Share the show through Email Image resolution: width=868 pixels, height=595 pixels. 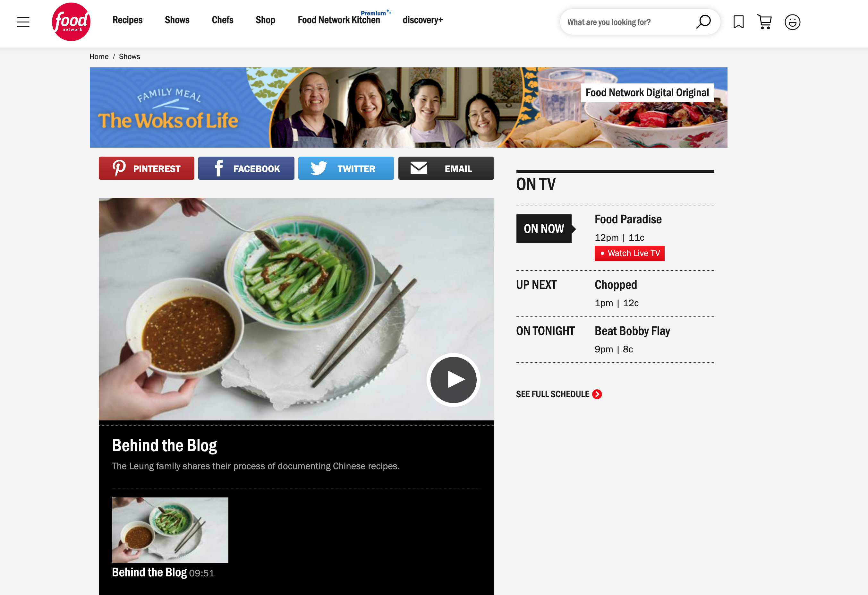pos(446,168)
